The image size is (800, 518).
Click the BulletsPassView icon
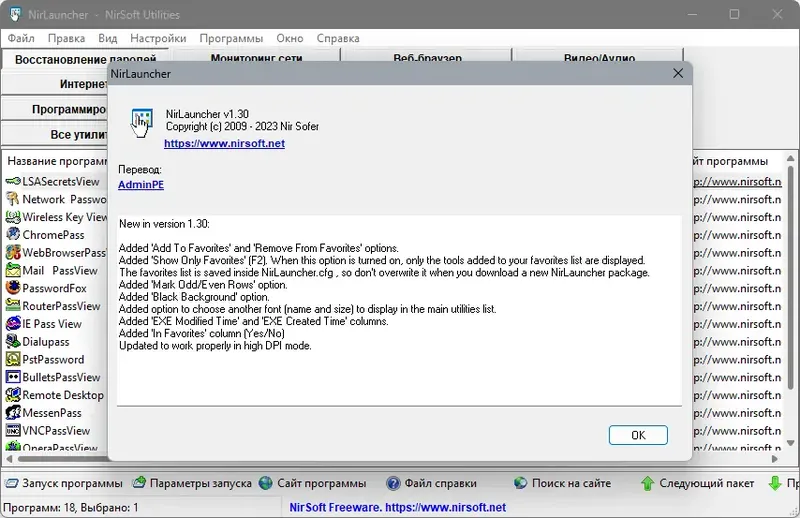pyautogui.click(x=13, y=377)
